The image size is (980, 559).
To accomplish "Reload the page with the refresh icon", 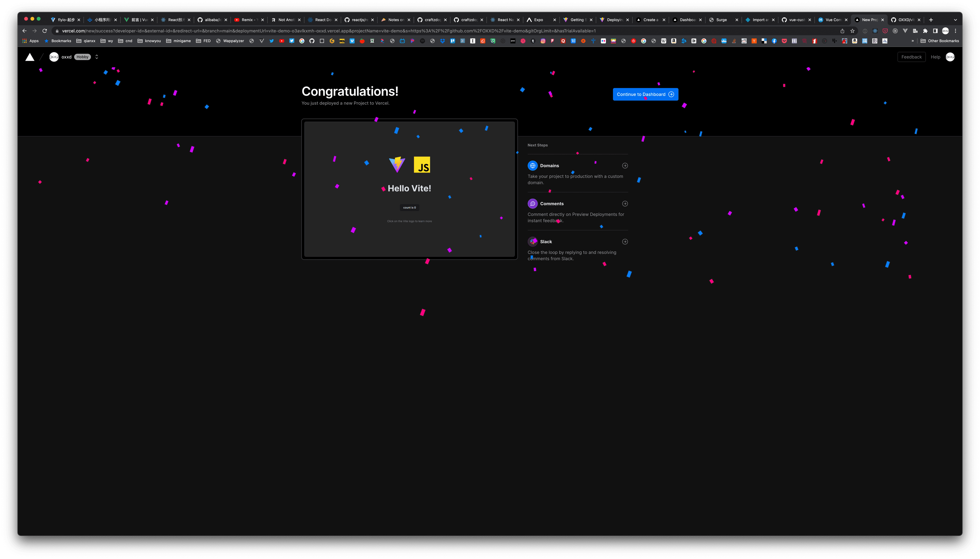I will point(44,31).
